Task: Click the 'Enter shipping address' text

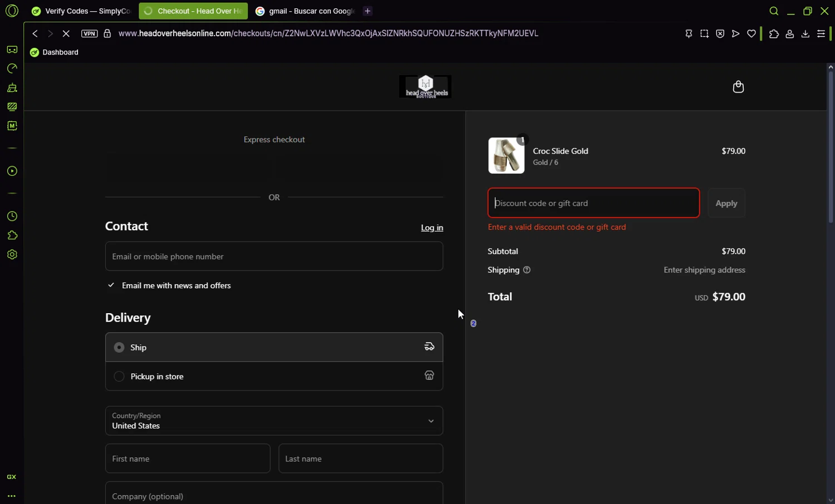Action: click(x=704, y=270)
